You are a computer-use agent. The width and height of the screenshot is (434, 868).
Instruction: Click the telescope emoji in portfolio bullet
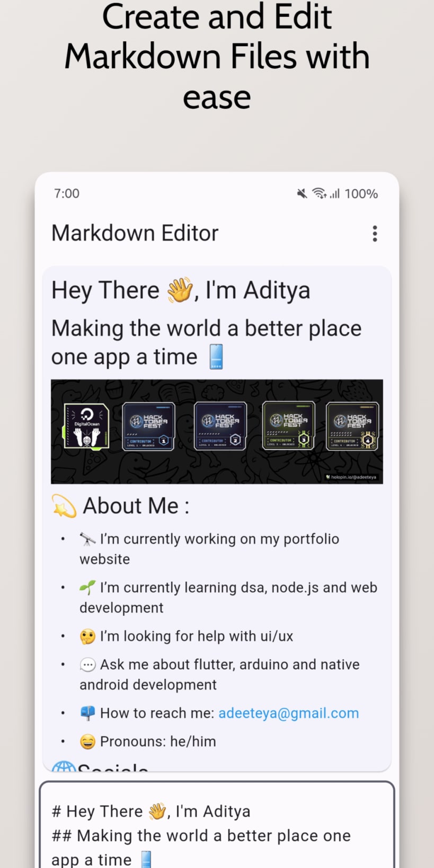(87, 539)
